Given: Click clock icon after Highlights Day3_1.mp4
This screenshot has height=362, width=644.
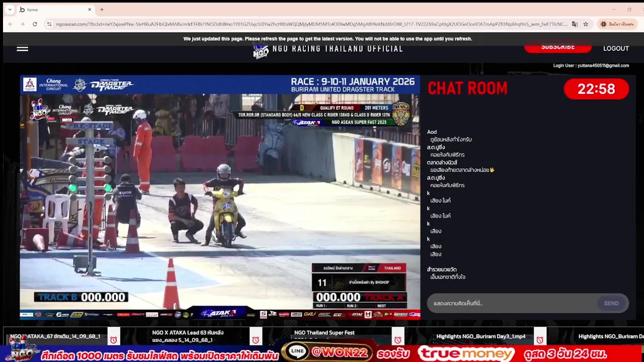Looking at the screenshot, I should pyautogui.click(x=540, y=340).
